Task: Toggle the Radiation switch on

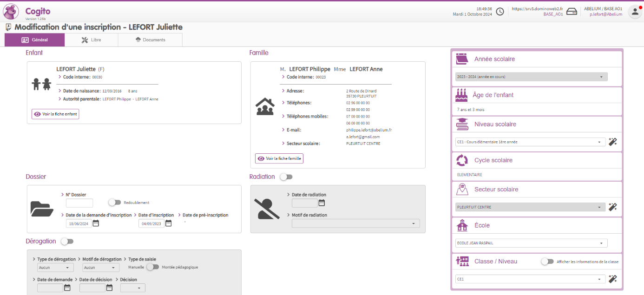Action: (286, 177)
